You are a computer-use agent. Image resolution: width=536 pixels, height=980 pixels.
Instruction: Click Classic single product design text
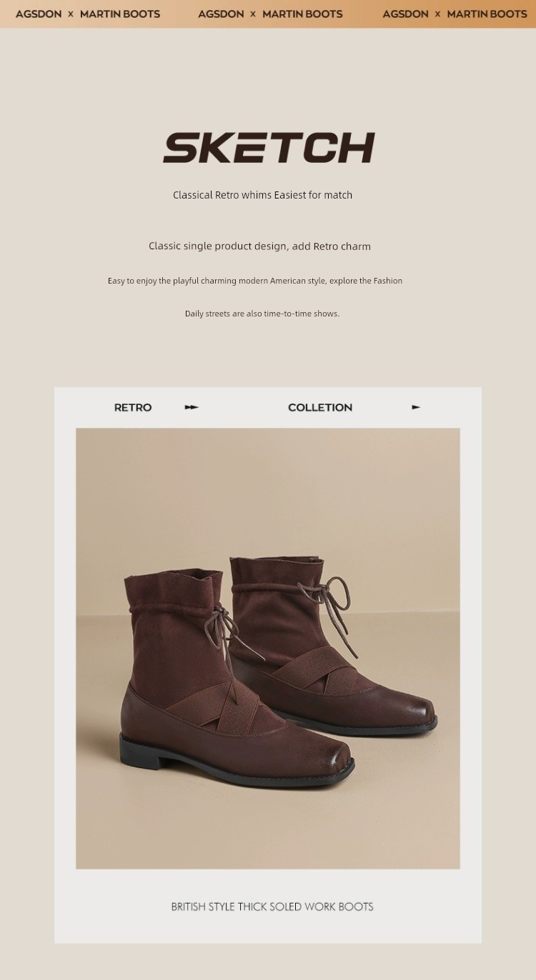259,246
